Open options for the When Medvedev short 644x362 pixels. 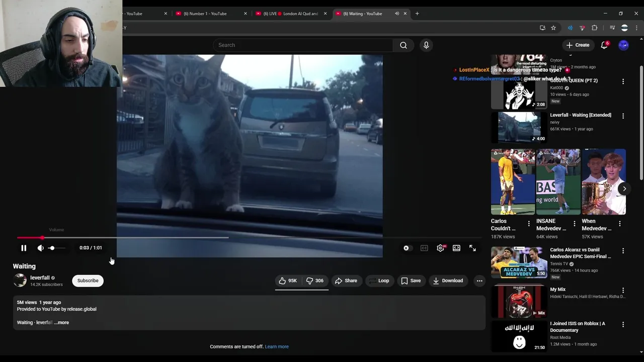619,224
